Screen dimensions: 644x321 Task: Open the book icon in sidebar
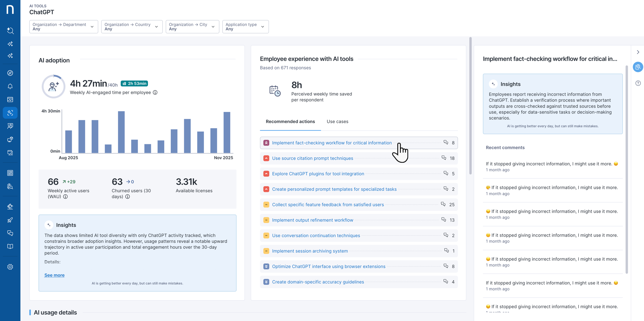pyautogui.click(x=10, y=247)
